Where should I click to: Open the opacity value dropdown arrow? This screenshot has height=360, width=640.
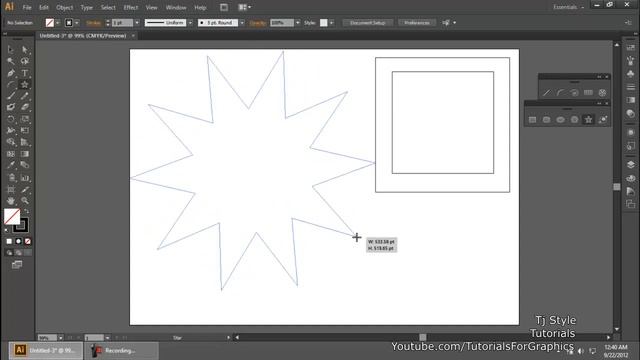(x=298, y=23)
